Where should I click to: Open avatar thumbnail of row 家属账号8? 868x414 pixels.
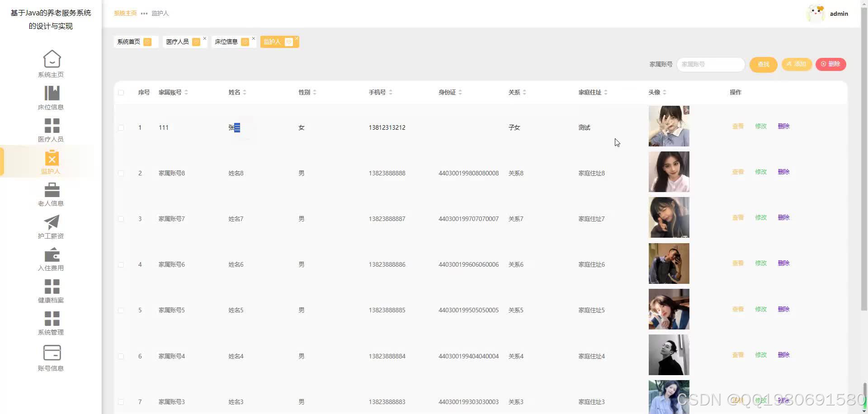click(x=669, y=172)
